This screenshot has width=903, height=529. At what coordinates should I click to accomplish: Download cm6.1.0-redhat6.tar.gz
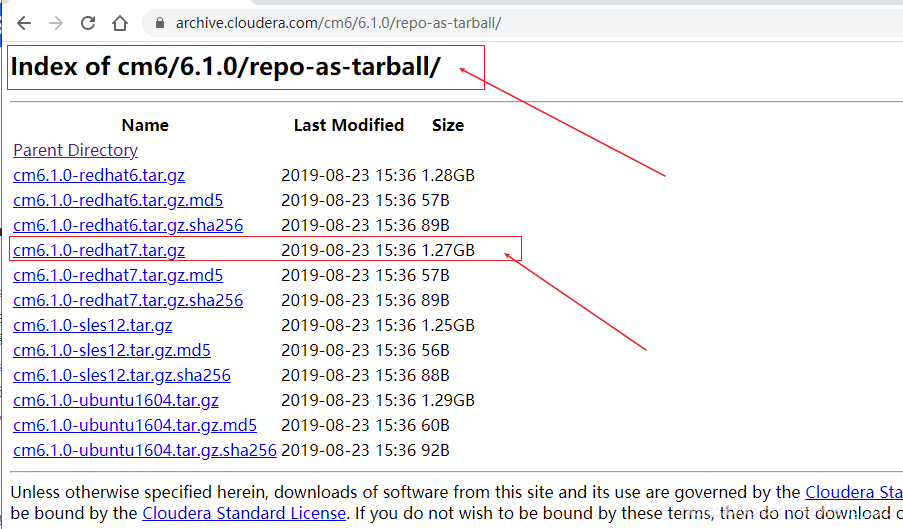(99, 175)
